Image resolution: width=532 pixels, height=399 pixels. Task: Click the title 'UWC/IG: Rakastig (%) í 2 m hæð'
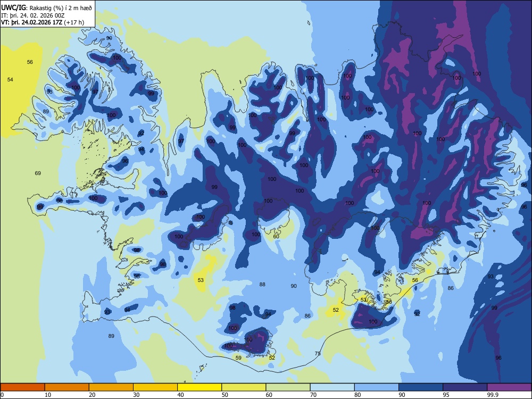click(46, 8)
